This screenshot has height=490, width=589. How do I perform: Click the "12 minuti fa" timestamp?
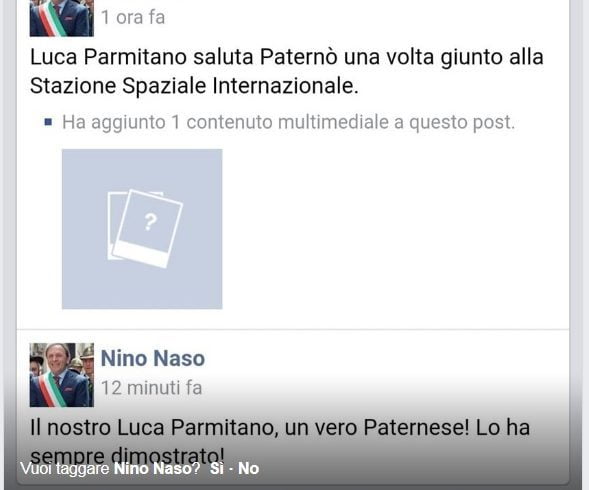click(x=152, y=388)
